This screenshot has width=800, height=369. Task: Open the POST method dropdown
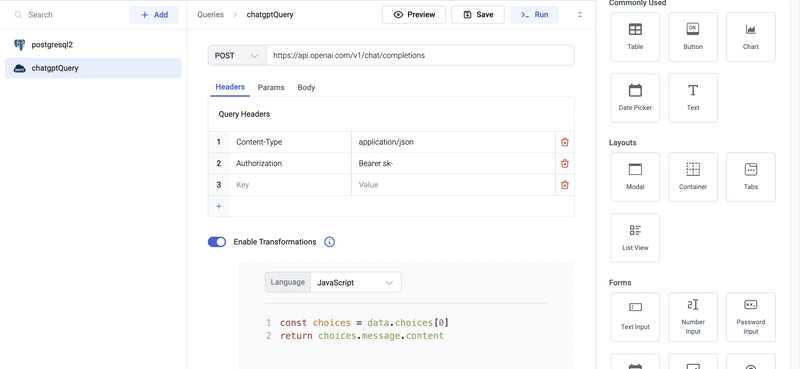click(237, 56)
